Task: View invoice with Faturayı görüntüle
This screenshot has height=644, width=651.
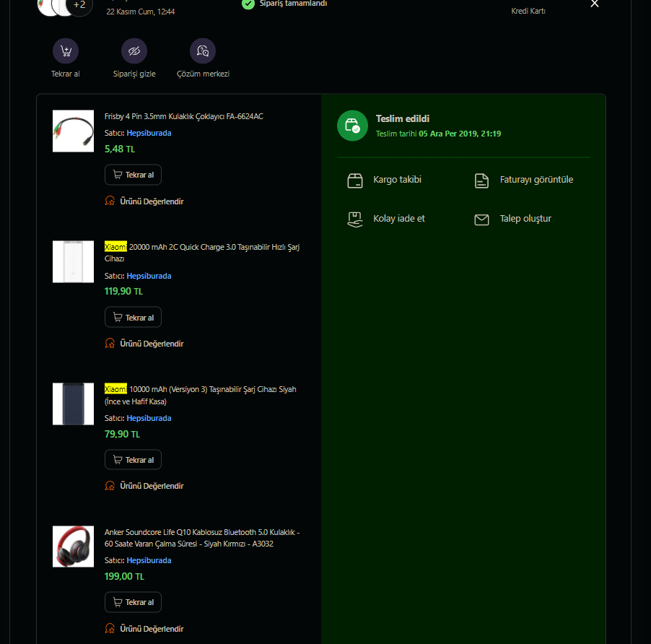Action: (523, 180)
